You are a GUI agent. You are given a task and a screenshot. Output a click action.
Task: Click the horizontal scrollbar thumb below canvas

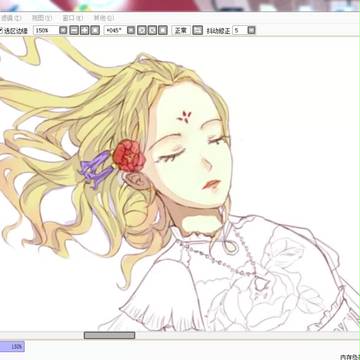click(x=109, y=335)
